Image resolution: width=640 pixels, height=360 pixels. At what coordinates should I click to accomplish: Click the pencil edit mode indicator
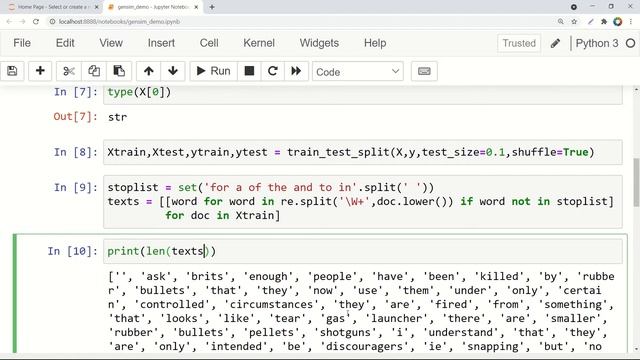coord(555,43)
